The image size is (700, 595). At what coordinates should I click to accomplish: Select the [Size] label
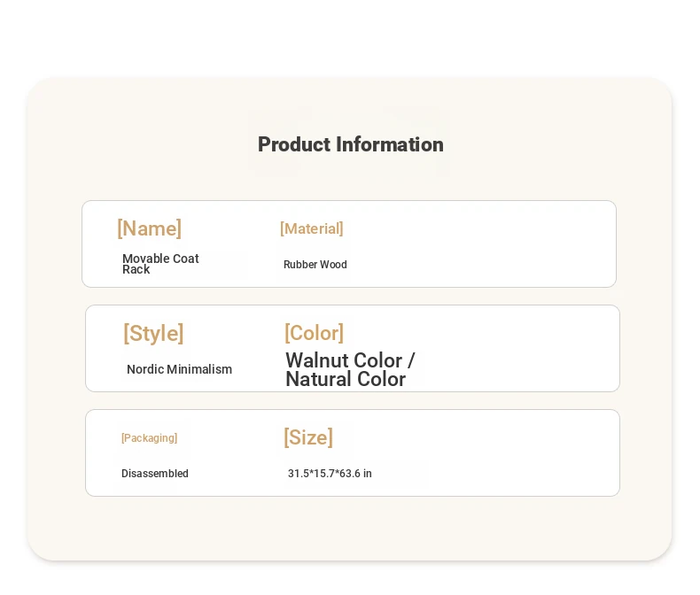point(308,437)
